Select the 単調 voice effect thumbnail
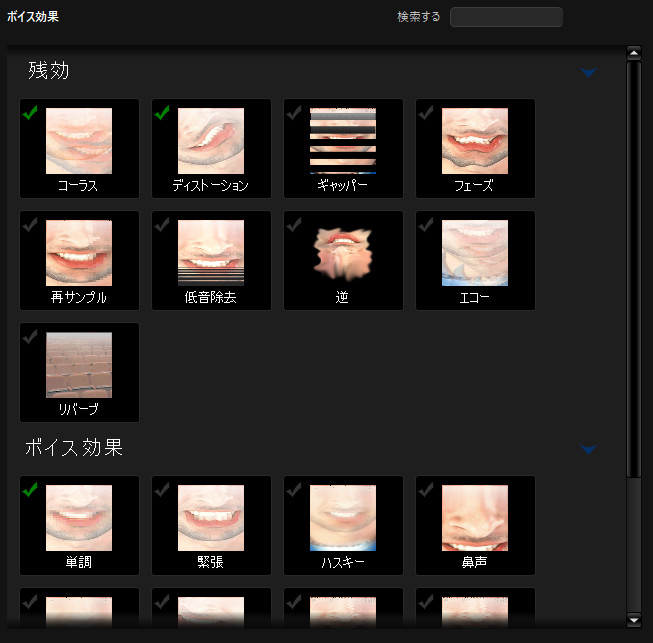 79,518
